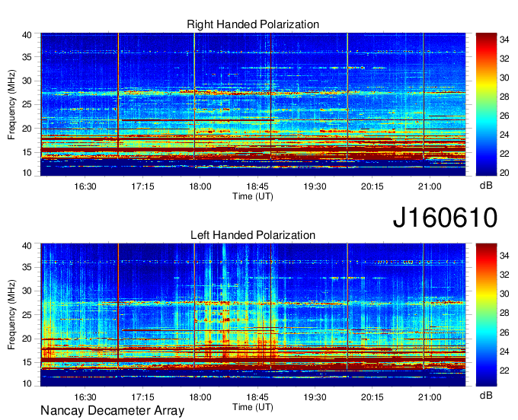Click 24 value on Left Handed colorbar
The height and width of the screenshot is (420, 518).
pos(504,352)
